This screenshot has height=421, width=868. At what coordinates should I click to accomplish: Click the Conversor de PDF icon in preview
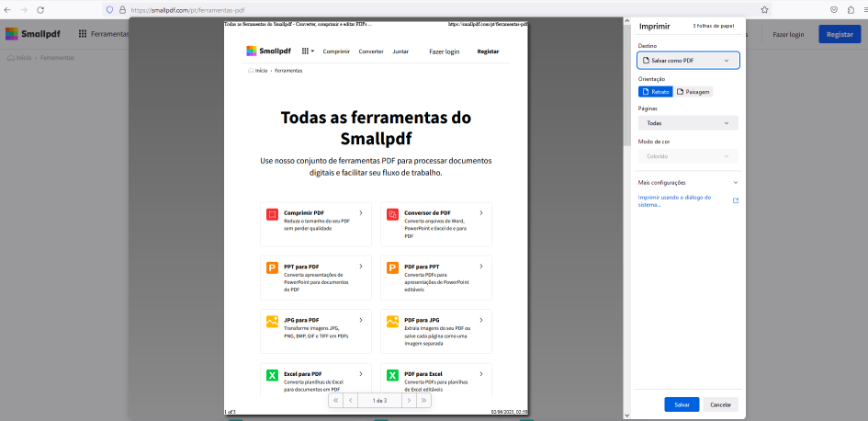392,214
